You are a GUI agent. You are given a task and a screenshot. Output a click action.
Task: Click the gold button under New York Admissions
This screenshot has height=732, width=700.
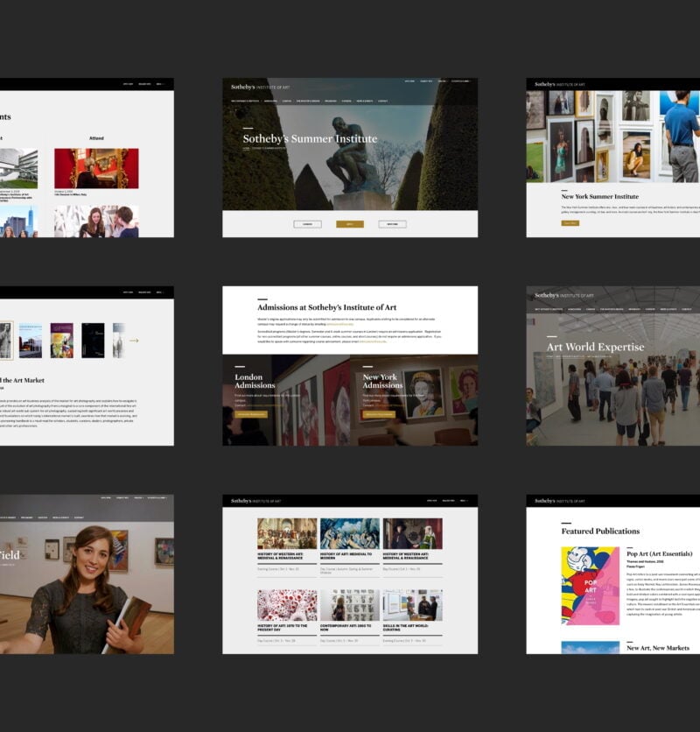point(379,414)
